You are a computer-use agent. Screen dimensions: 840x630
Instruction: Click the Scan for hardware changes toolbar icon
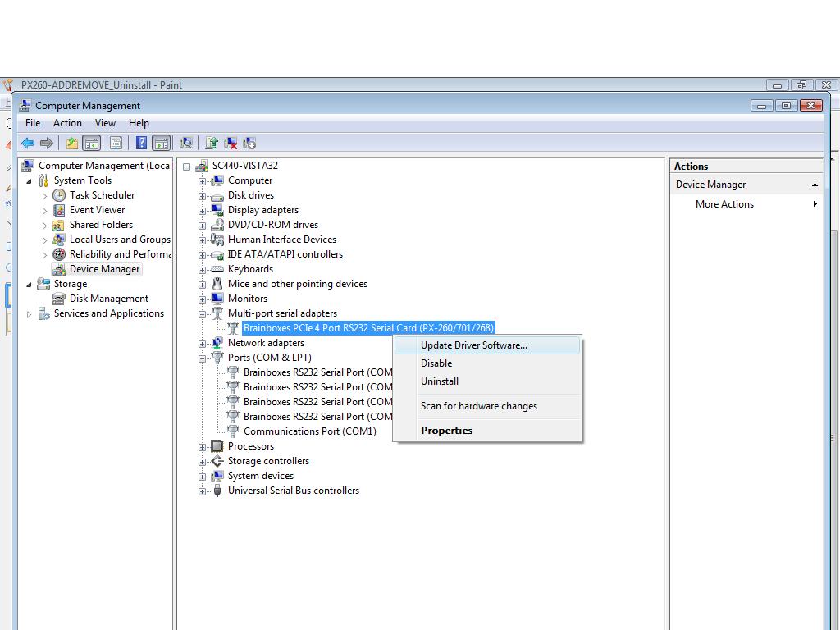[187, 141]
